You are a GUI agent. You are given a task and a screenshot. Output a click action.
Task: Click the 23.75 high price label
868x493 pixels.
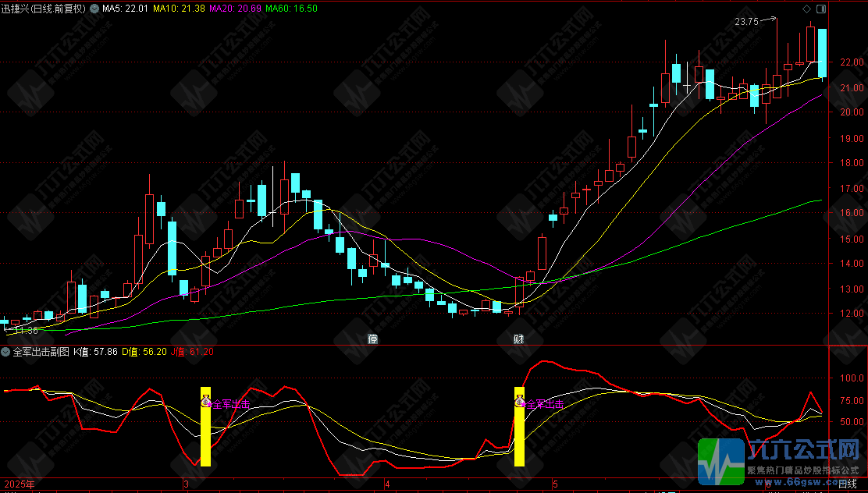click(747, 22)
